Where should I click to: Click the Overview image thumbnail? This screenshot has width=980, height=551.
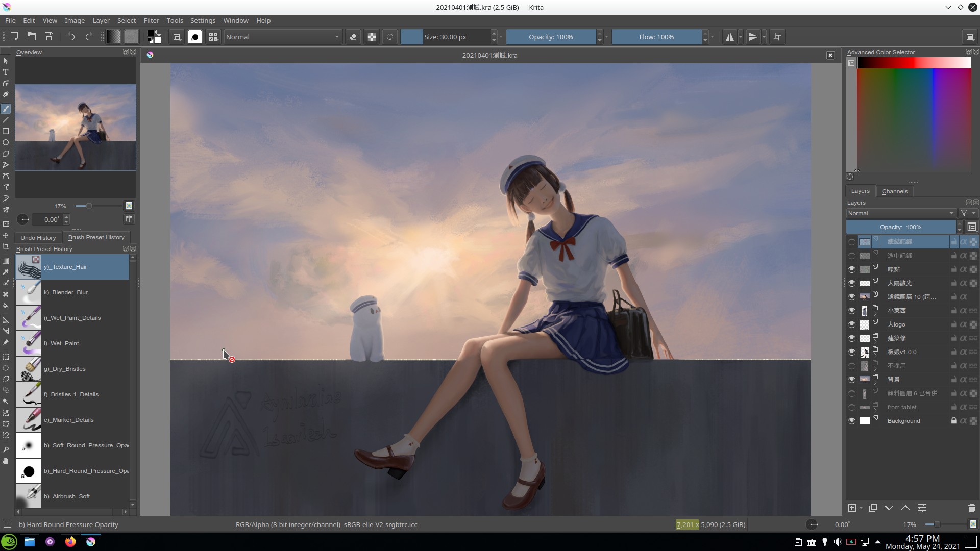tap(76, 128)
